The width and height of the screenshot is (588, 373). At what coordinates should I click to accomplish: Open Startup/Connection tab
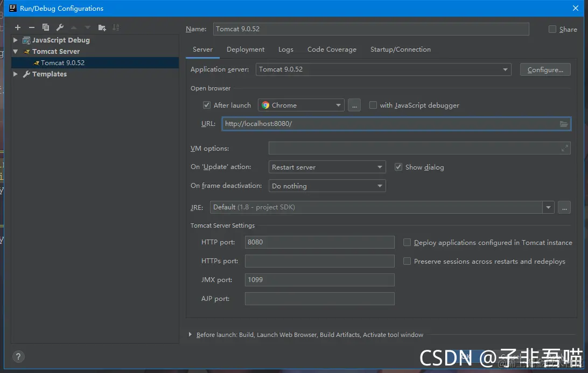401,50
